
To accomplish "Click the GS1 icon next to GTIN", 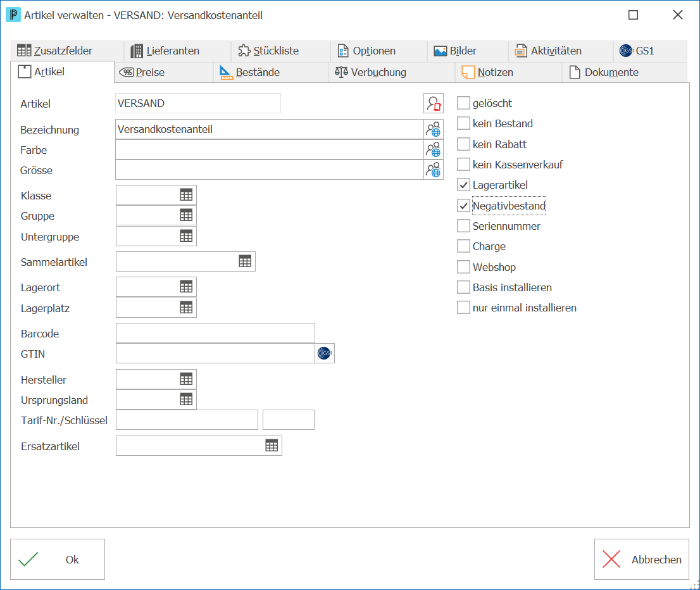I will point(325,353).
